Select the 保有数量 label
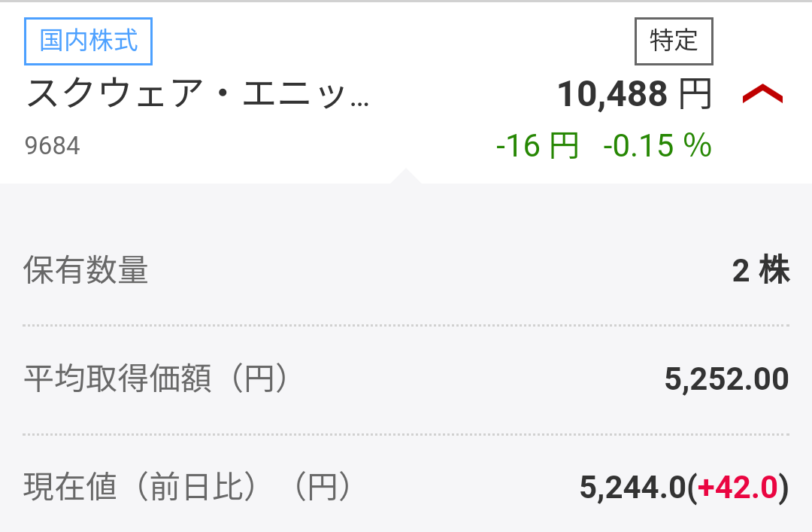The height and width of the screenshot is (532, 812). click(x=86, y=270)
